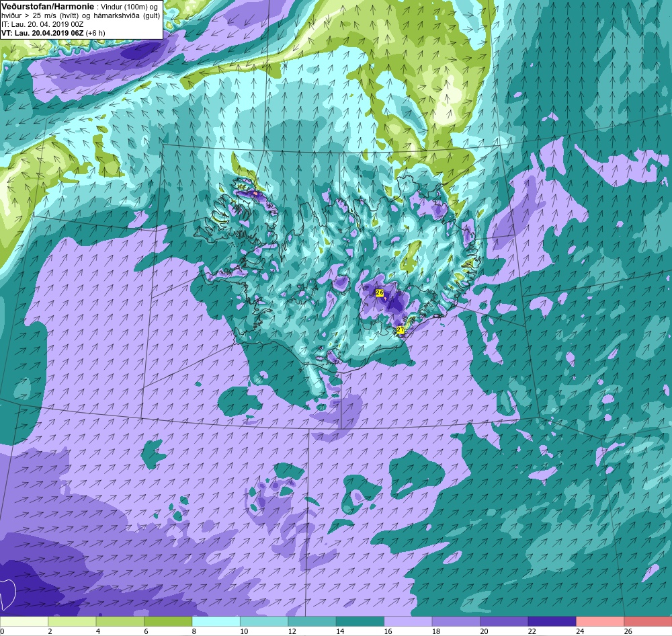The image size is (672, 636).
Task: Click the legend scale number 24
Action: click(580, 631)
